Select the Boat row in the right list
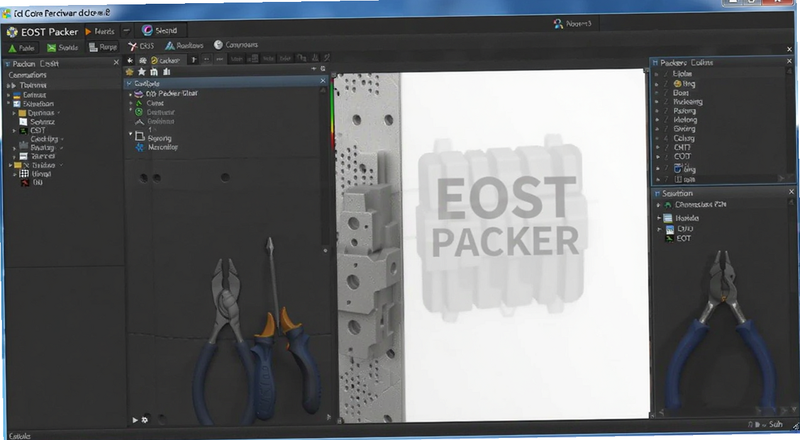 (x=681, y=93)
